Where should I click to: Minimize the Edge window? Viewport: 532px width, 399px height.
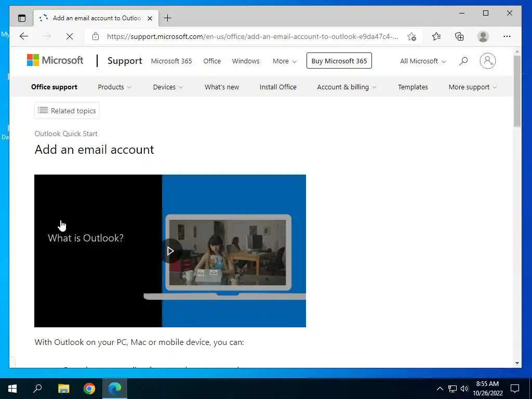[x=462, y=13]
